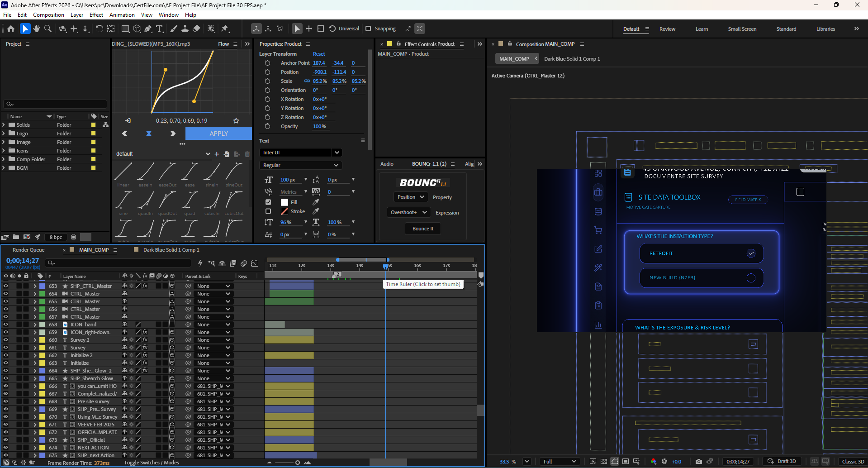Image resolution: width=868 pixels, height=468 pixels.
Task: Open parent dropdown for layer 653
Action: pos(213,286)
